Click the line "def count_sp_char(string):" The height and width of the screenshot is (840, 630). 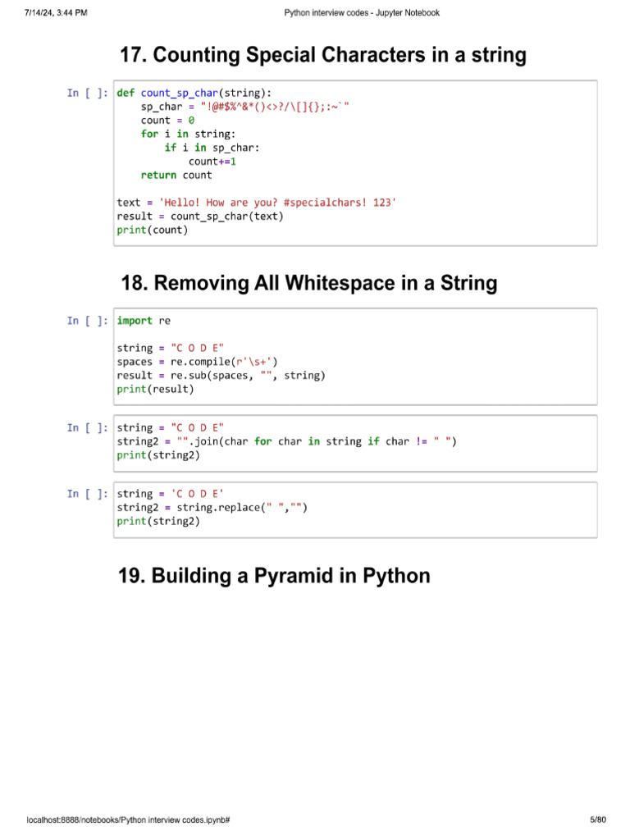[x=194, y=94]
